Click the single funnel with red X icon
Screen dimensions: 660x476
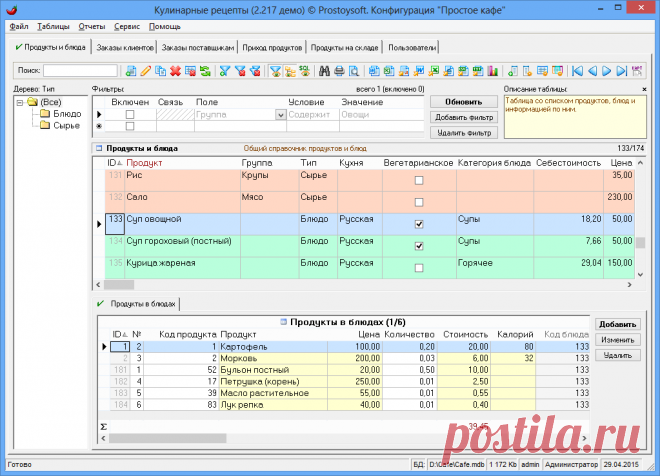240,71
